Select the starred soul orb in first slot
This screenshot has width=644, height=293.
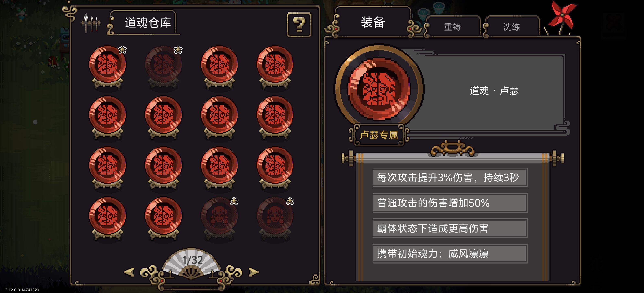point(108,67)
